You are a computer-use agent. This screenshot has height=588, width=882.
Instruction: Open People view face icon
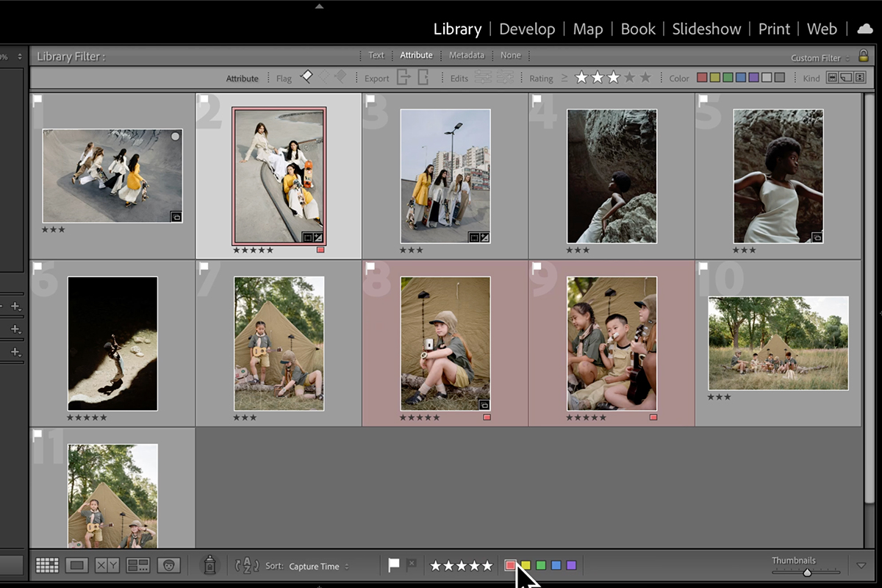[x=168, y=565]
